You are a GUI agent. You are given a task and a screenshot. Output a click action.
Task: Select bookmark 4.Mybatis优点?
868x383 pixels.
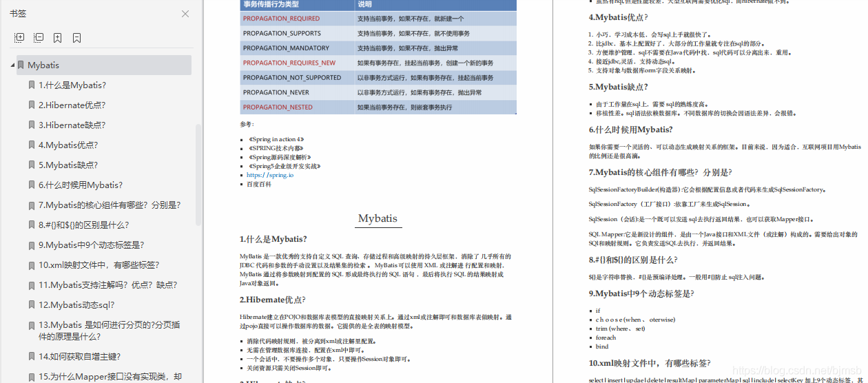(x=68, y=145)
